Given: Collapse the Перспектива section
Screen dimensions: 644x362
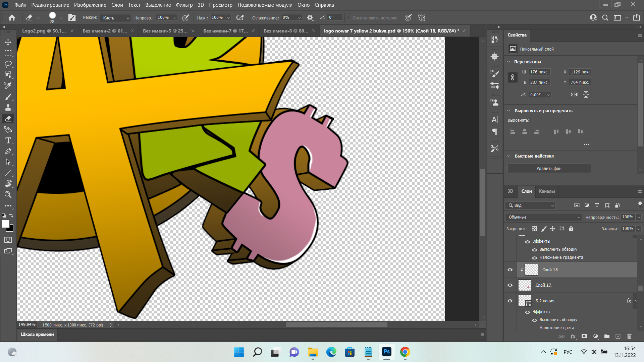Looking at the screenshot, I should 508,62.
